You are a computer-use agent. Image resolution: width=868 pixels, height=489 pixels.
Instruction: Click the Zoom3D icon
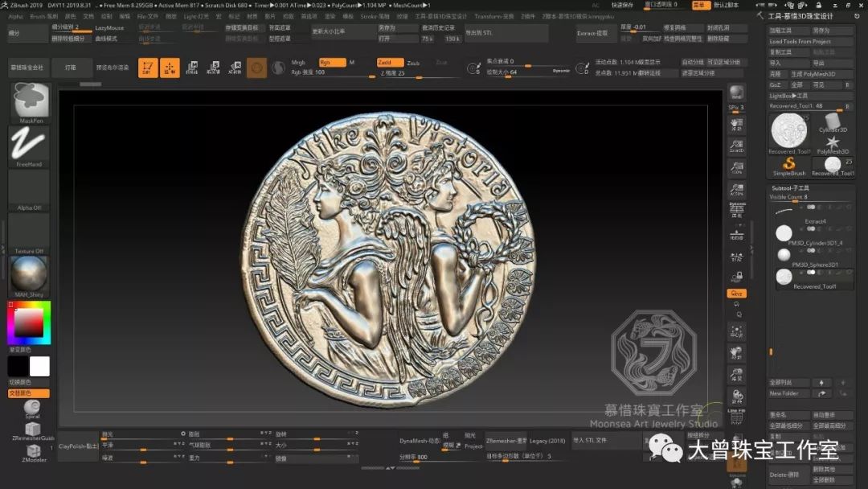737,146
